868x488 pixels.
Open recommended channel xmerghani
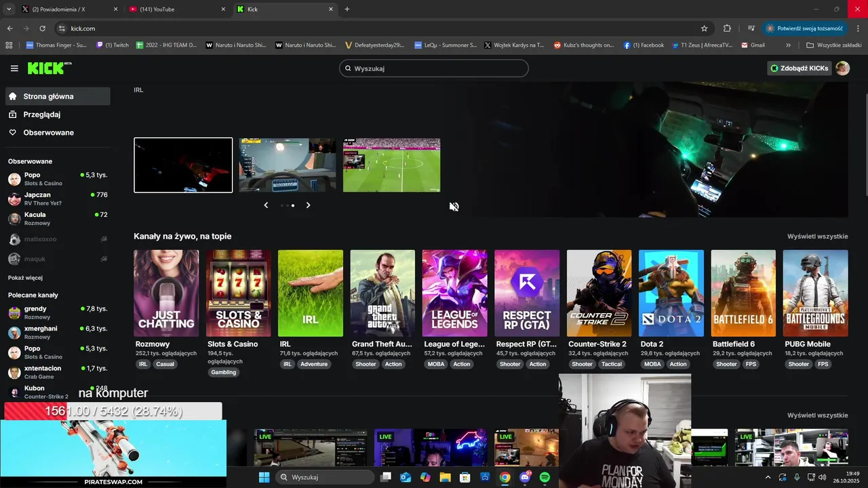coord(58,332)
